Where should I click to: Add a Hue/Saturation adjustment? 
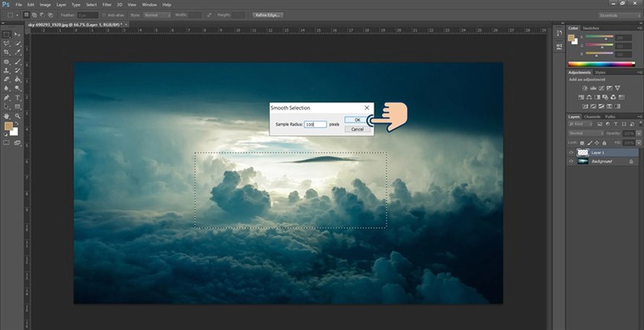tap(581, 98)
